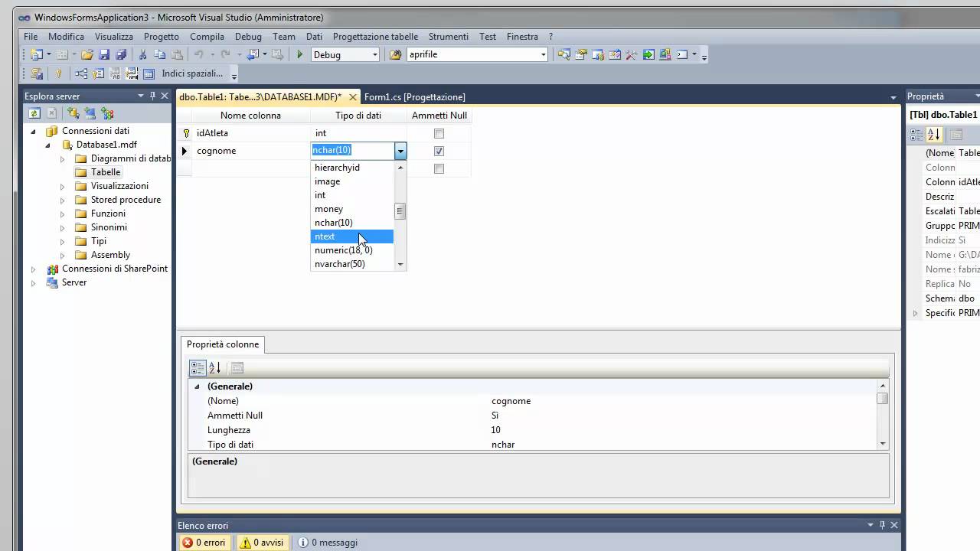Select the Proprietà colonne tab

point(223,344)
